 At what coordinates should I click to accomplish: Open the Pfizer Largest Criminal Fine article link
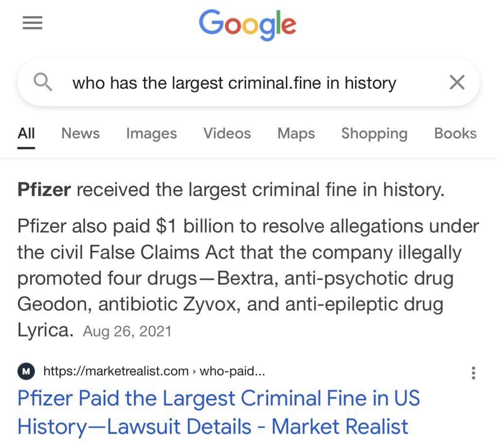pos(218,413)
